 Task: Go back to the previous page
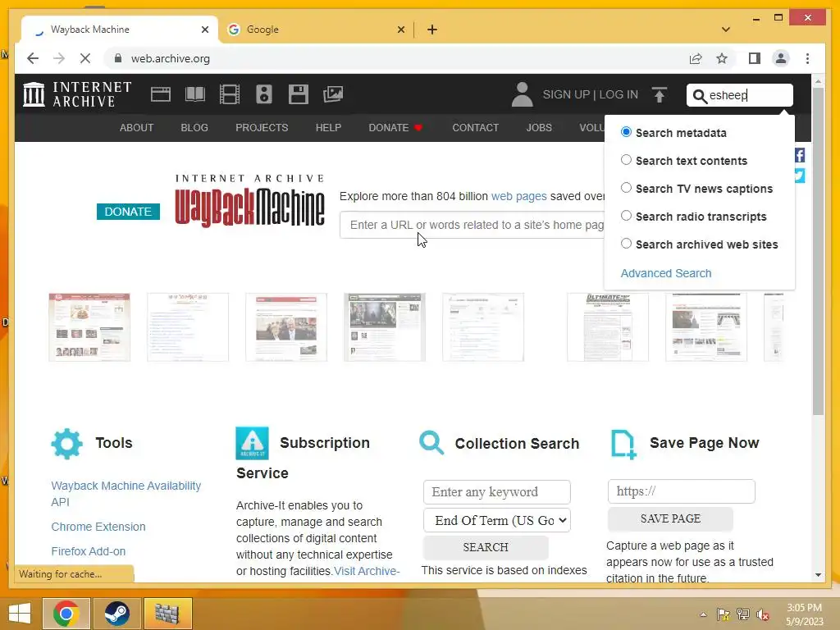click(33, 58)
